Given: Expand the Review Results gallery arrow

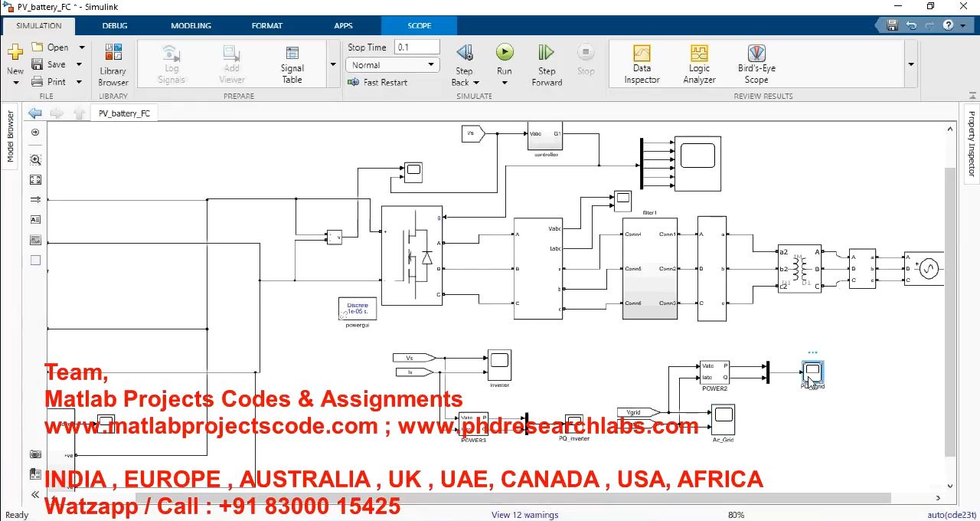Looking at the screenshot, I should tap(911, 64).
